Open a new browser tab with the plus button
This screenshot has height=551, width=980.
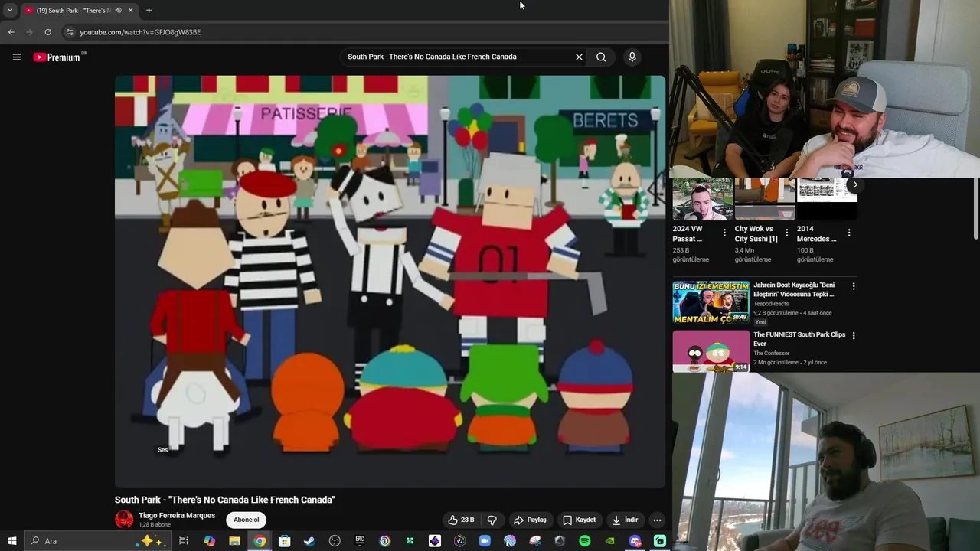pyautogui.click(x=149, y=10)
